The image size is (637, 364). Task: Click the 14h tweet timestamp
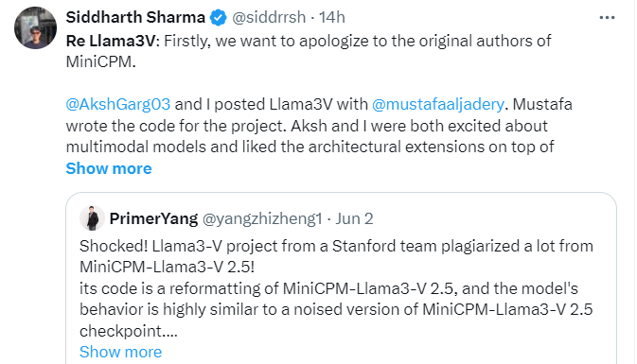click(x=332, y=17)
